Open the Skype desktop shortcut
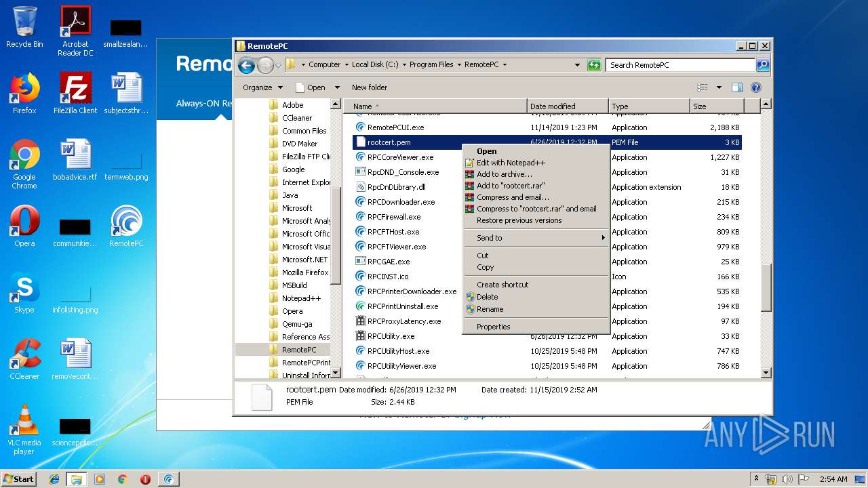868x488 pixels. tap(24, 293)
